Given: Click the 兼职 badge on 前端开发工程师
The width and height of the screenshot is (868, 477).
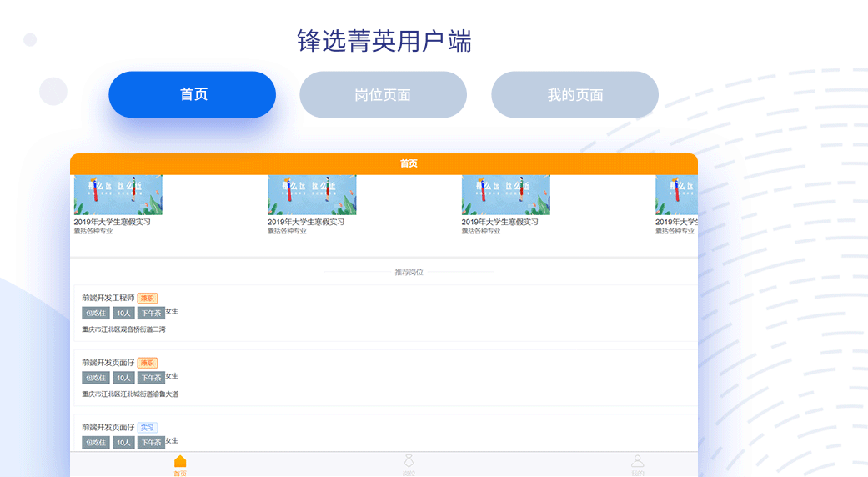Looking at the screenshot, I should pos(148,299).
